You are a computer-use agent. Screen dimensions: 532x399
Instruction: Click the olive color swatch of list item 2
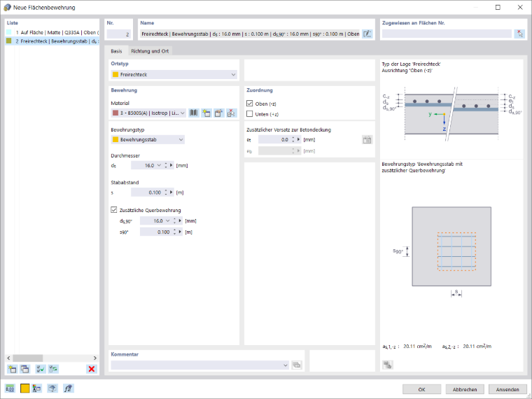9,41
